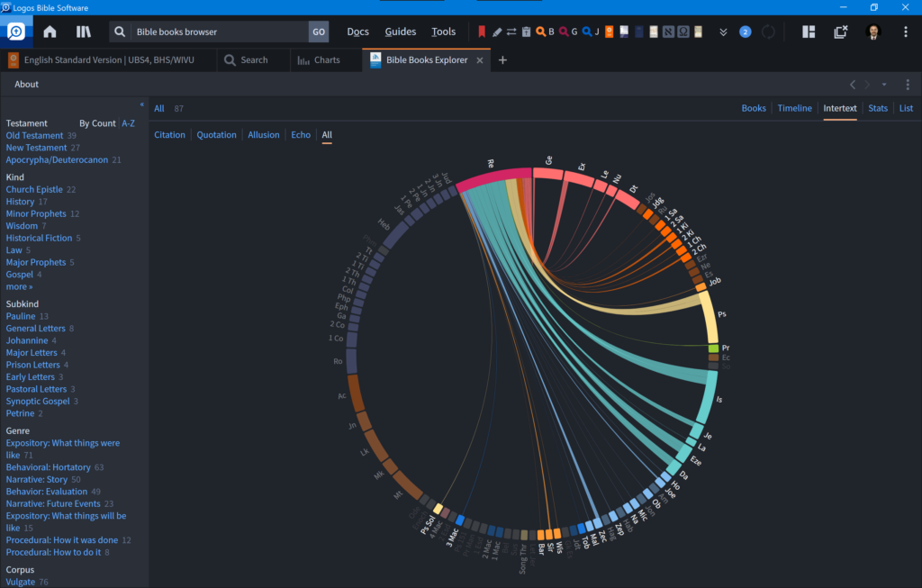The image size is (922, 588).
Task: Click the GO button
Action: pos(319,32)
